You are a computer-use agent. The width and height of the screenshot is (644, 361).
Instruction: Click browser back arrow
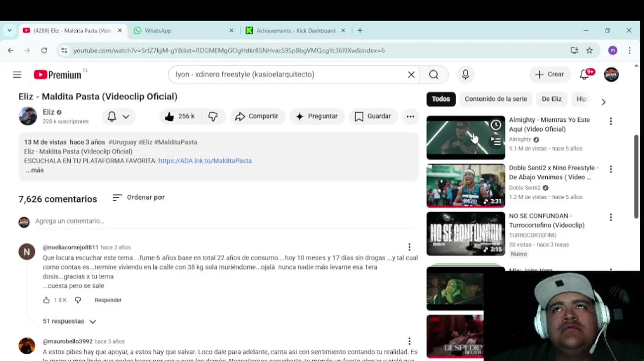[11, 50]
